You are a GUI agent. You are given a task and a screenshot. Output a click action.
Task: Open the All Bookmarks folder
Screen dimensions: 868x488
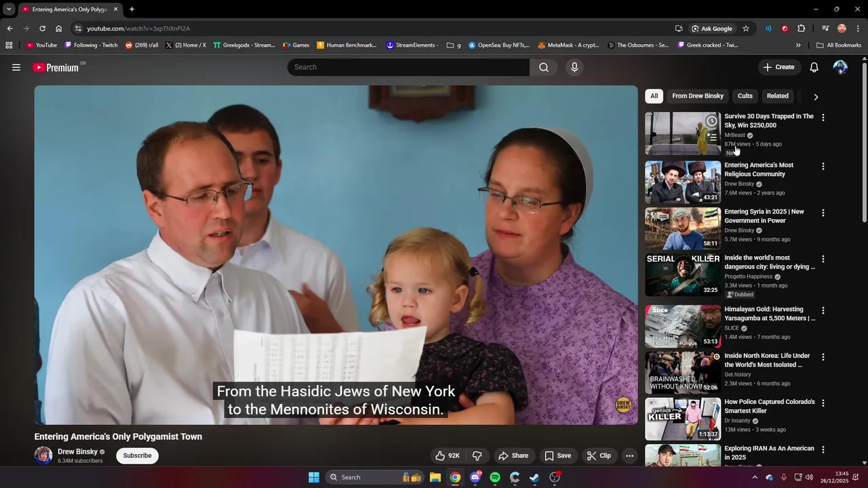point(839,45)
